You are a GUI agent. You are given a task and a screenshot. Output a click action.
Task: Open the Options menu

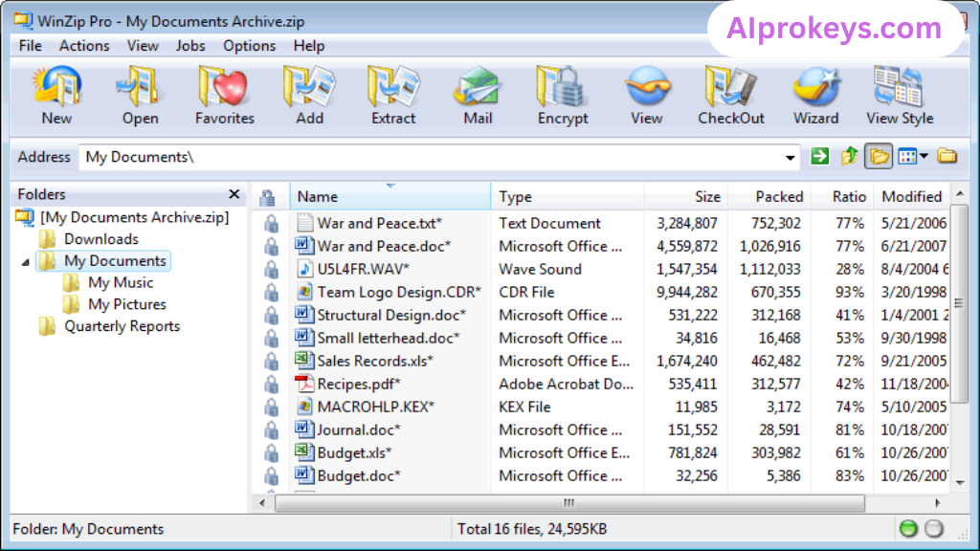point(250,46)
